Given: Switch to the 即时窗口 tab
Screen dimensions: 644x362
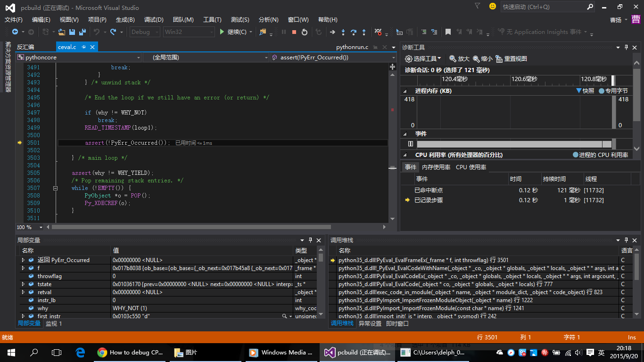Looking at the screenshot, I should (x=397, y=324).
